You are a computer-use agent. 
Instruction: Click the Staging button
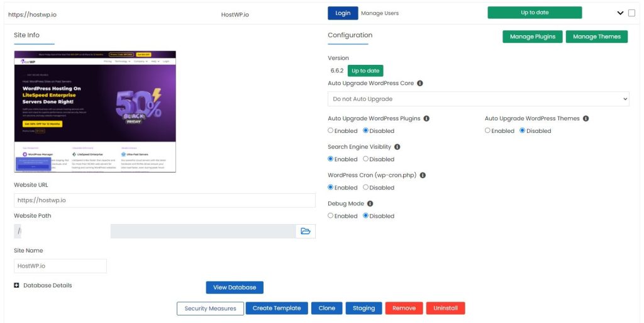click(364, 308)
